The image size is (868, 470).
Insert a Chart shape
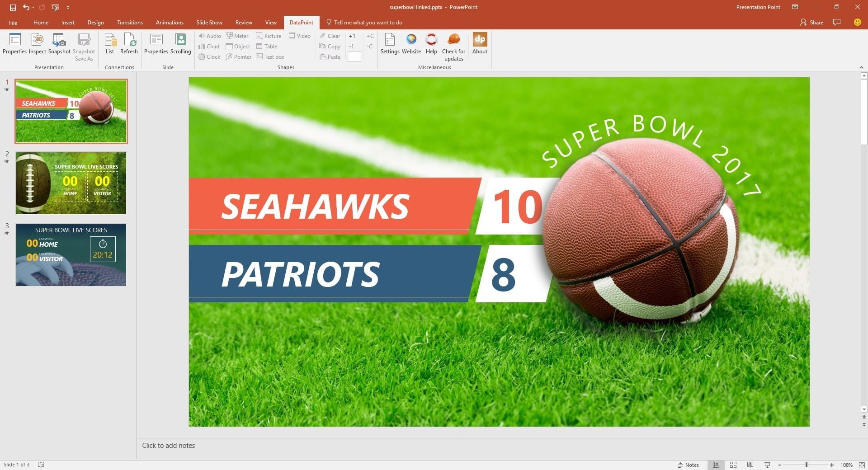click(x=209, y=47)
